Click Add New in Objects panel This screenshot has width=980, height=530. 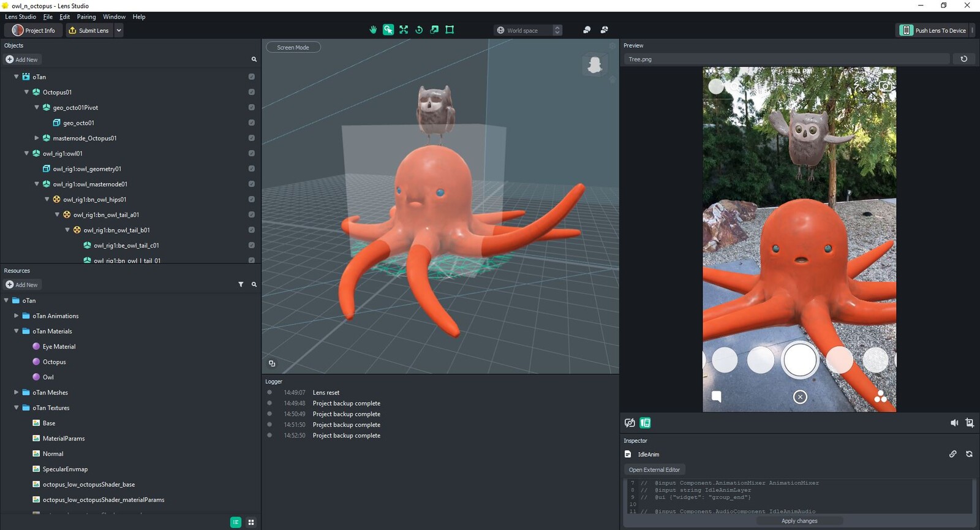pyautogui.click(x=21, y=59)
